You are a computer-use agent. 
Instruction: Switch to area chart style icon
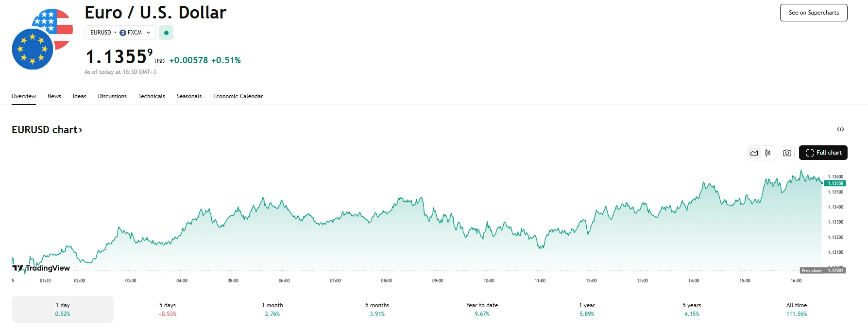754,153
